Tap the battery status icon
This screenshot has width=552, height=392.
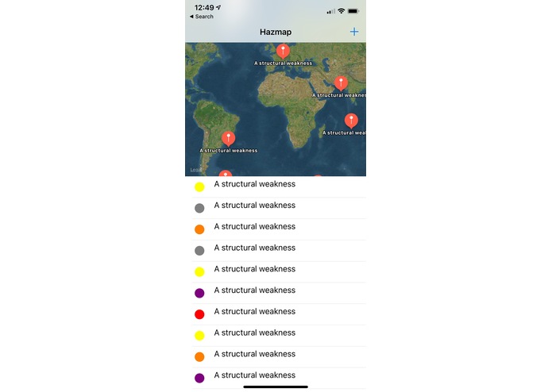353,11
